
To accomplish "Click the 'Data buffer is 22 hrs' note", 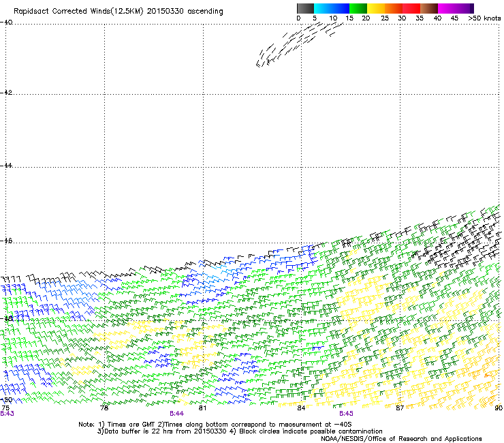I will click(x=240, y=431).
